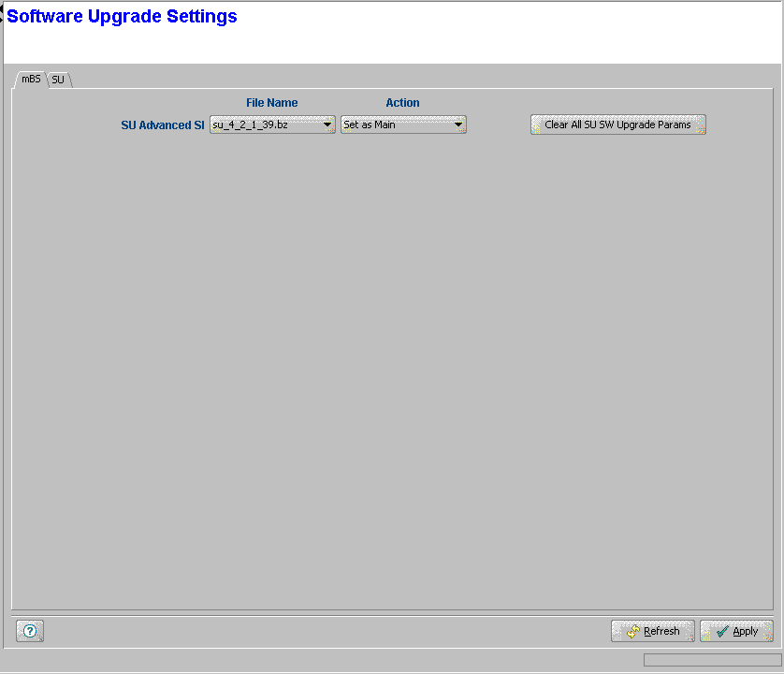Image resolution: width=784 pixels, height=674 pixels.
Task: Click the arrow of the Action combo box
Action: pyautogui.click(x=458, y=125)
